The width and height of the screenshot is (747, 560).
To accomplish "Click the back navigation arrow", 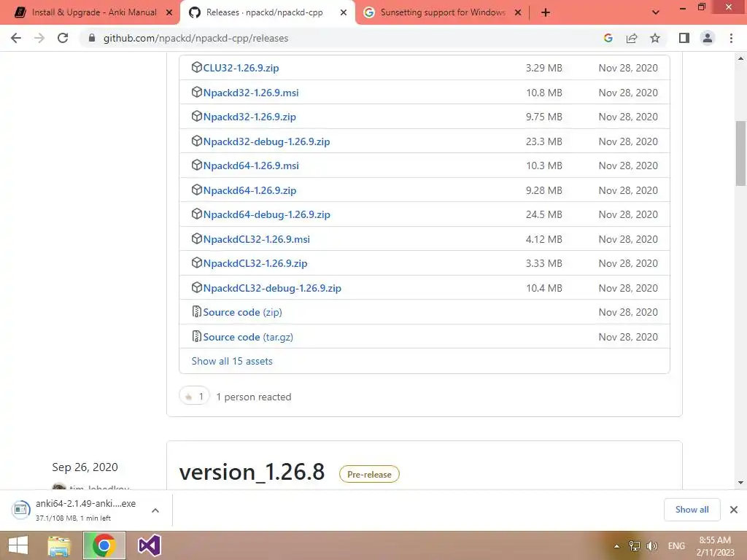I will click(x=16, y=38).
